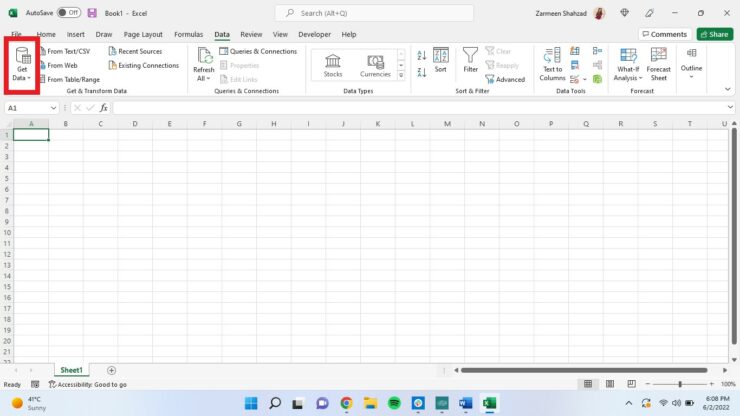Image resolution: width=740 pixels, height=416 pixels.
Task: Toggle the Filter button
Action: [x=471, y=60]
